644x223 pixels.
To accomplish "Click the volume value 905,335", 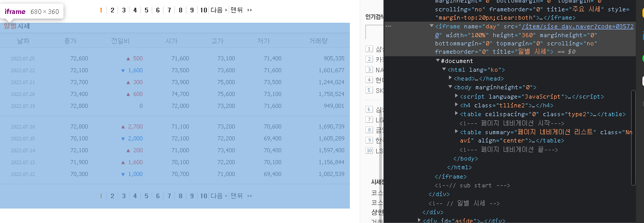I will click(334, 59).
